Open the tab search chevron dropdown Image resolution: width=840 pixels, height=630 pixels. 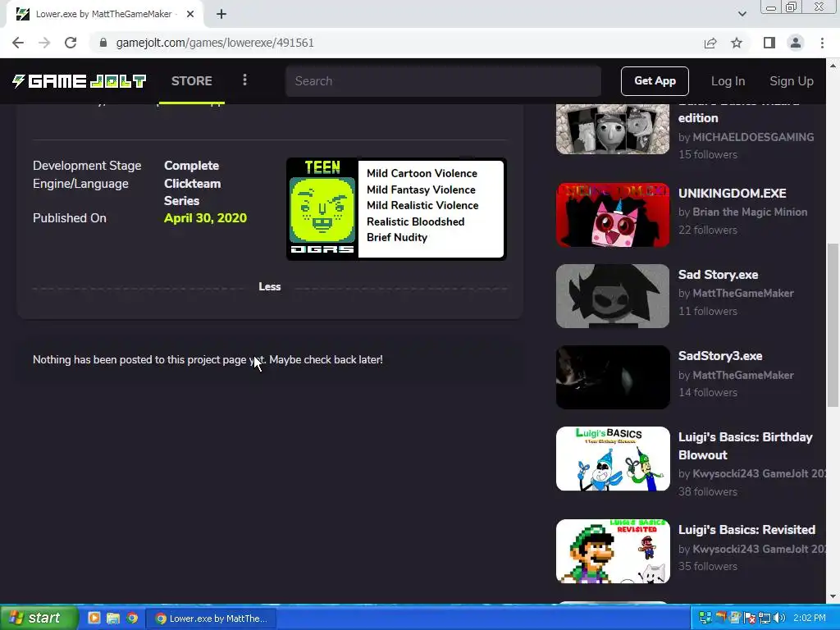pos(742,14)
